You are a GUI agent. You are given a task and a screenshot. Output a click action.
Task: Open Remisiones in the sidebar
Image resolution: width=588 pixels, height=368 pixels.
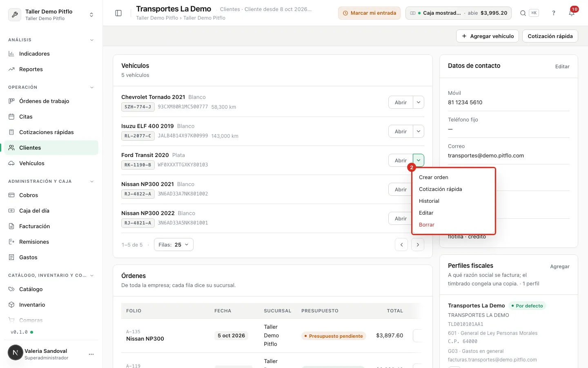51,242
